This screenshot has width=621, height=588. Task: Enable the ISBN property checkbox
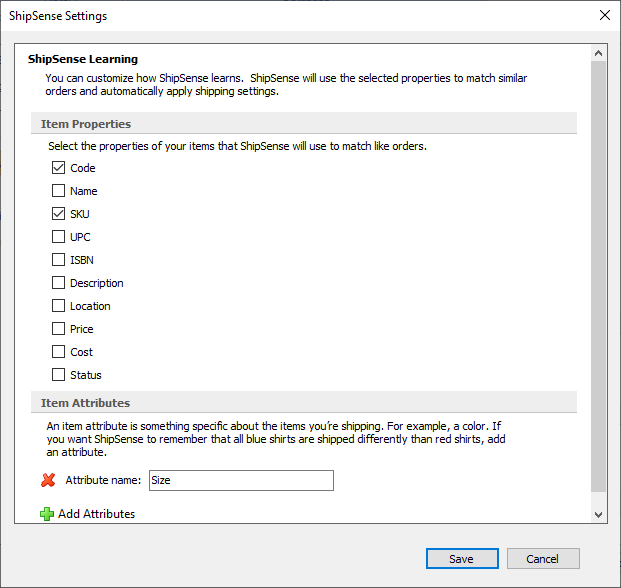coord(58,260)
